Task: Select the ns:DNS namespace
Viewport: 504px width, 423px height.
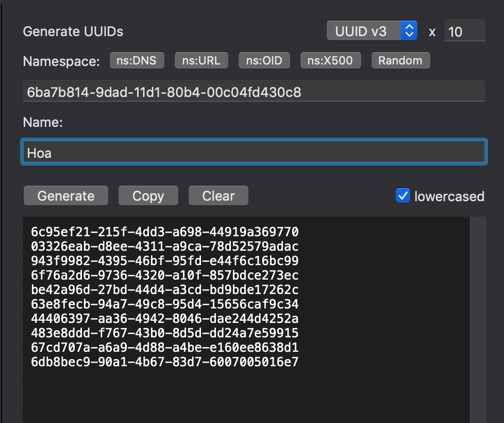Action: coord(137,60)
